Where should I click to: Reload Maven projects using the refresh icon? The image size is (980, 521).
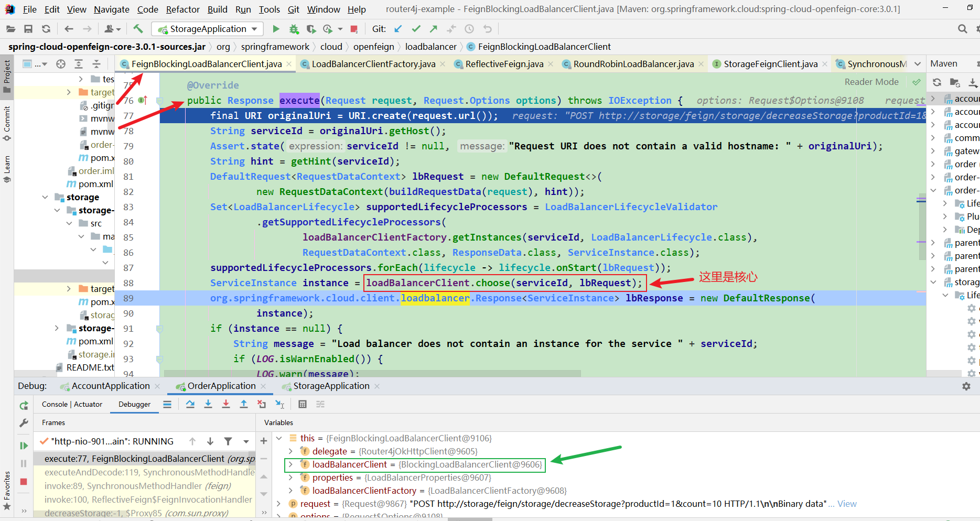[x=937, y=82]
